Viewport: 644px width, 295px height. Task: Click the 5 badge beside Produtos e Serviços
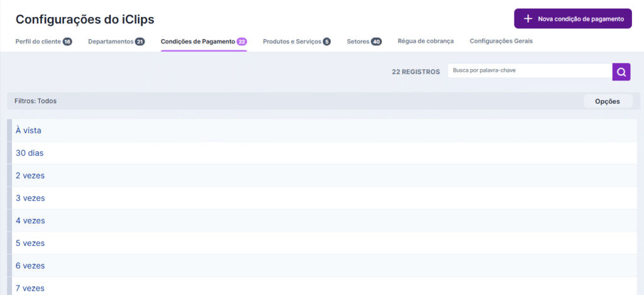point(326,42)
